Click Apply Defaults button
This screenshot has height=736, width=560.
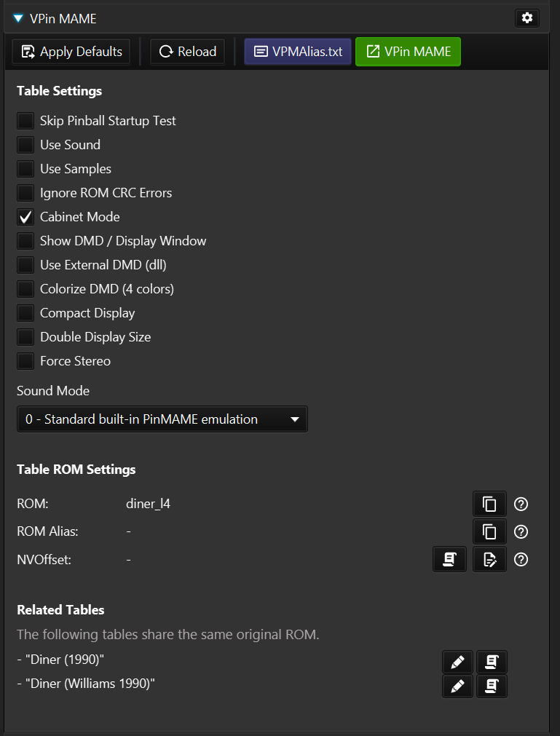coord(71,52)
